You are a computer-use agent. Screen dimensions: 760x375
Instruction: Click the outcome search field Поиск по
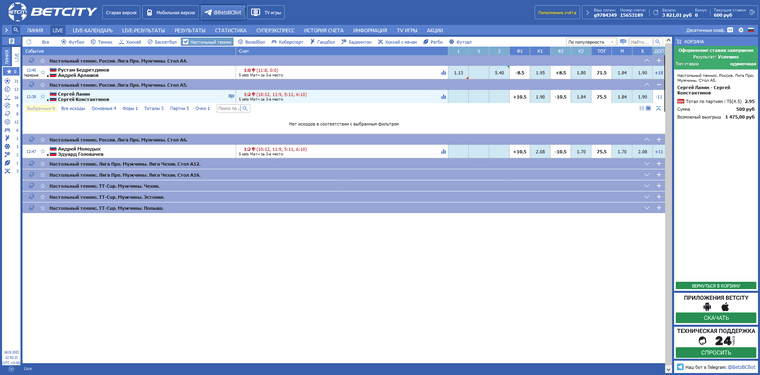click(229, 109)
